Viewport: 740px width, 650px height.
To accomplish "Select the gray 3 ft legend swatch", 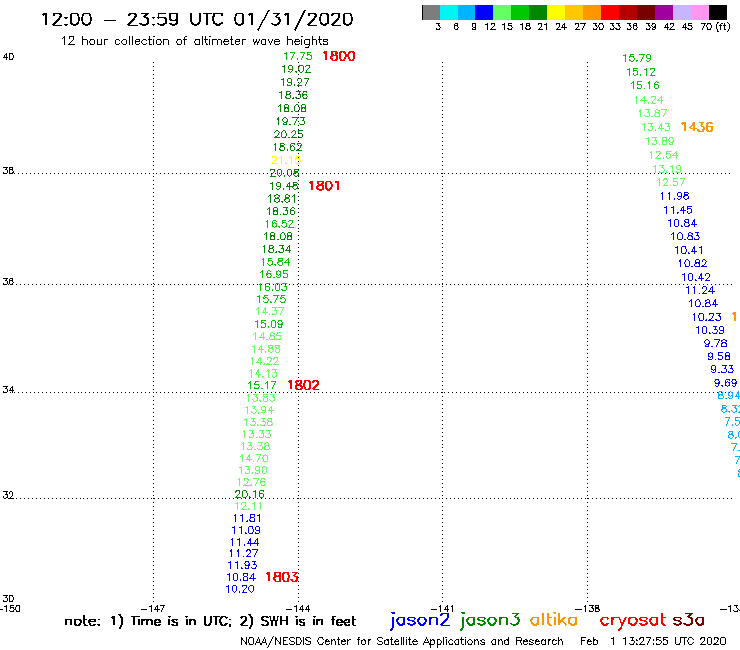I will pos(431,12).
